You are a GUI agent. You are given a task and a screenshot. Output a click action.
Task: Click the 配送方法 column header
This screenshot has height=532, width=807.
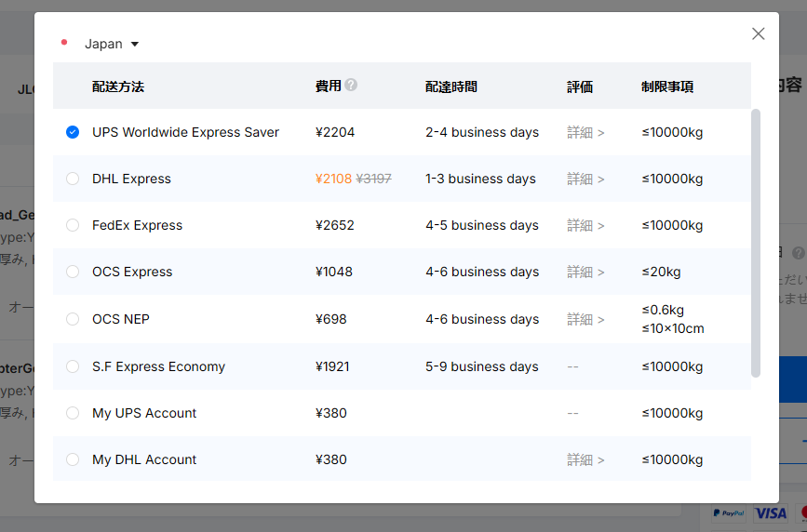click(x=118, y=86)
